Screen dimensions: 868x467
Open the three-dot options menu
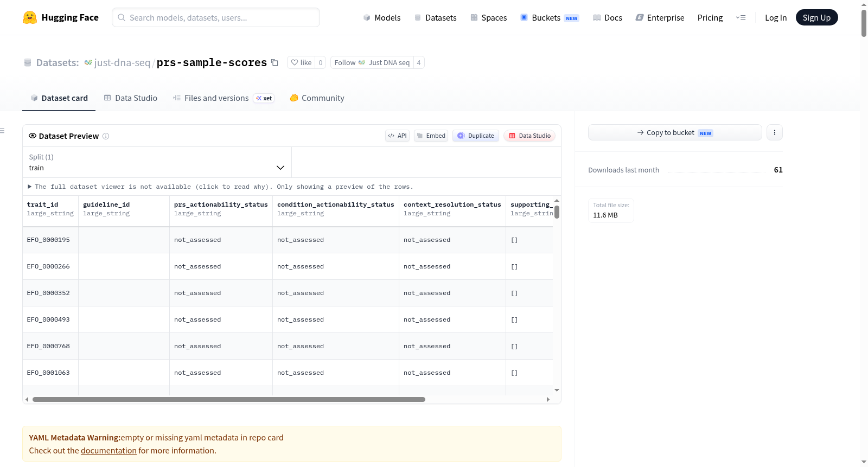pyautogui.click(x=775, y=132)
